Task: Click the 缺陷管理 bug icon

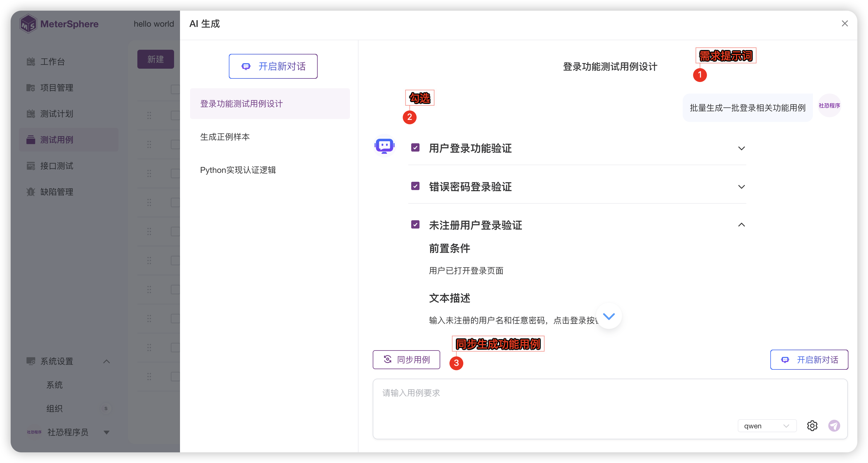Action: pyautogui.click(x=31, y=192)
